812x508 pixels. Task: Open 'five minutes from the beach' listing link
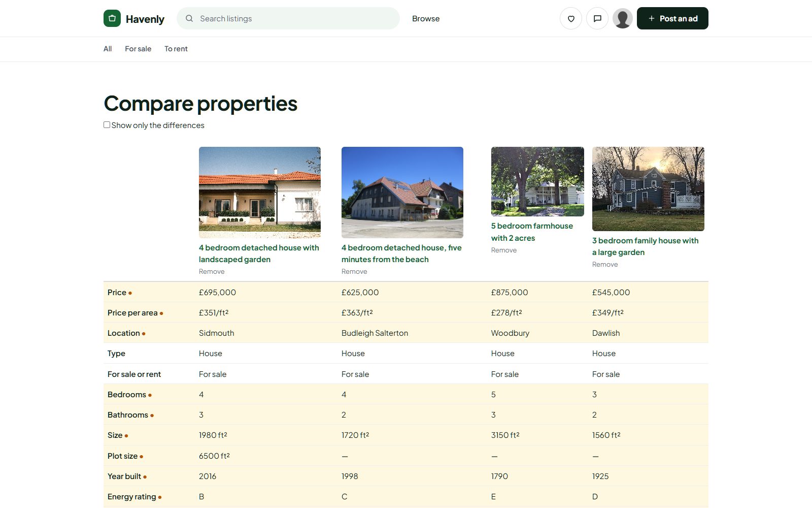click(x=401, y=253)
